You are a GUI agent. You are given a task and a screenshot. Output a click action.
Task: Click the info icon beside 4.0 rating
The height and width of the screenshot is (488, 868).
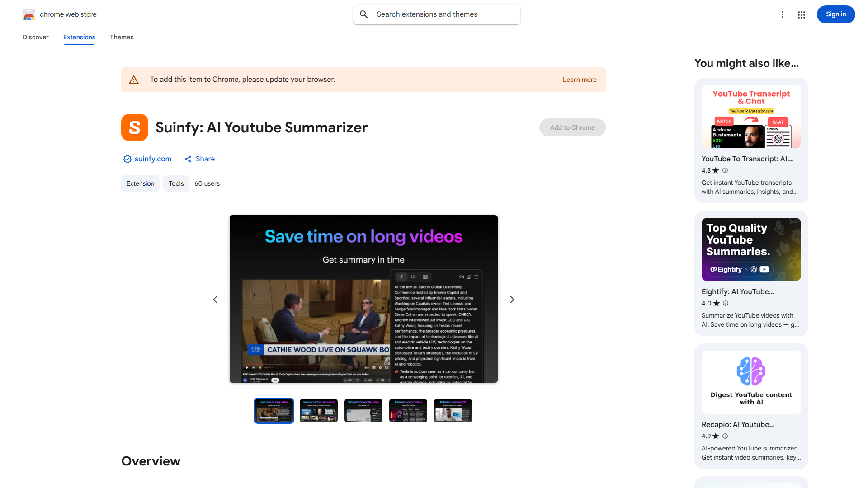coord(726,303)
